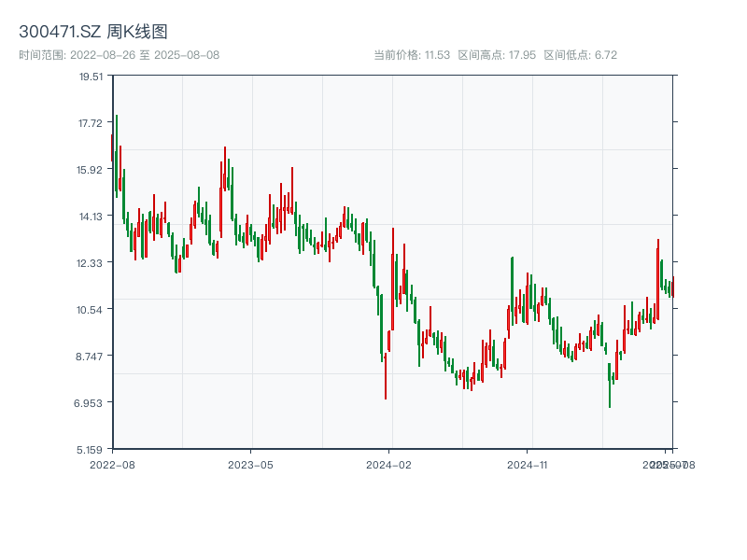
Task: Click the tall green candle at the 17.95 peak
Action: click(116, 156)
